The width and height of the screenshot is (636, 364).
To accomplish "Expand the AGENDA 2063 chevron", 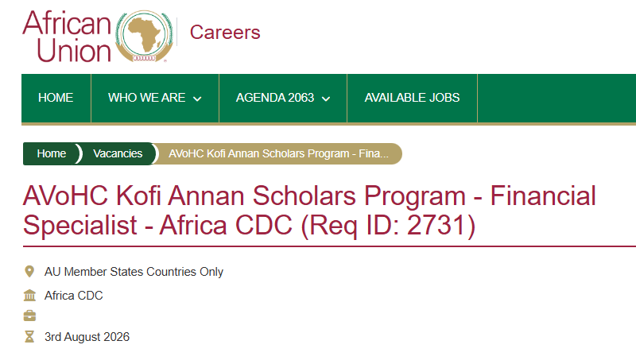I will [326, 99].
